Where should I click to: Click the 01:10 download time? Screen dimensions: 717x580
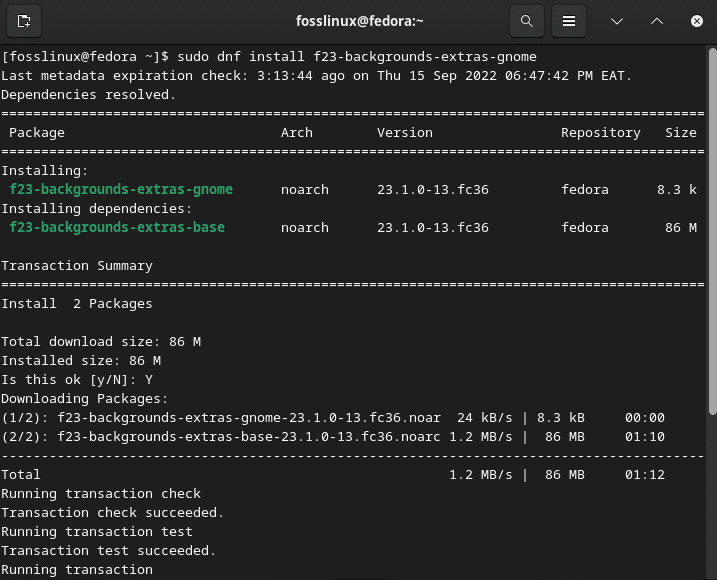click(645, 437)
